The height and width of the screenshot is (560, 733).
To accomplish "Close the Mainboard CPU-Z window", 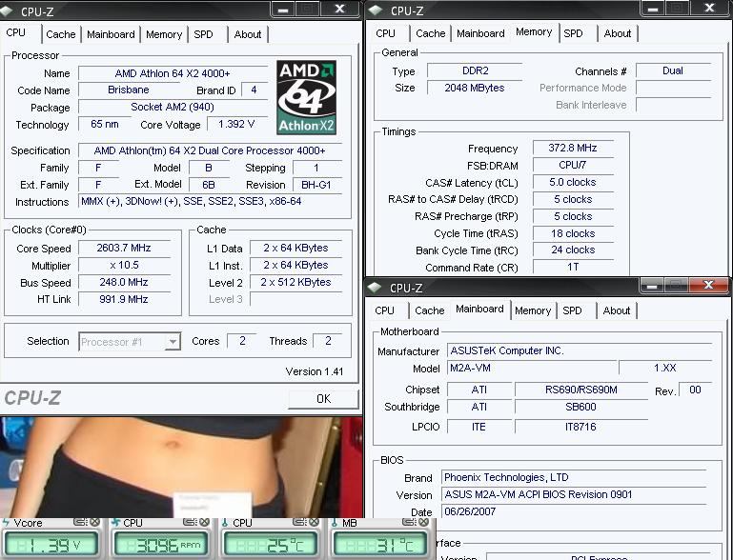I will tap(708, 285).
